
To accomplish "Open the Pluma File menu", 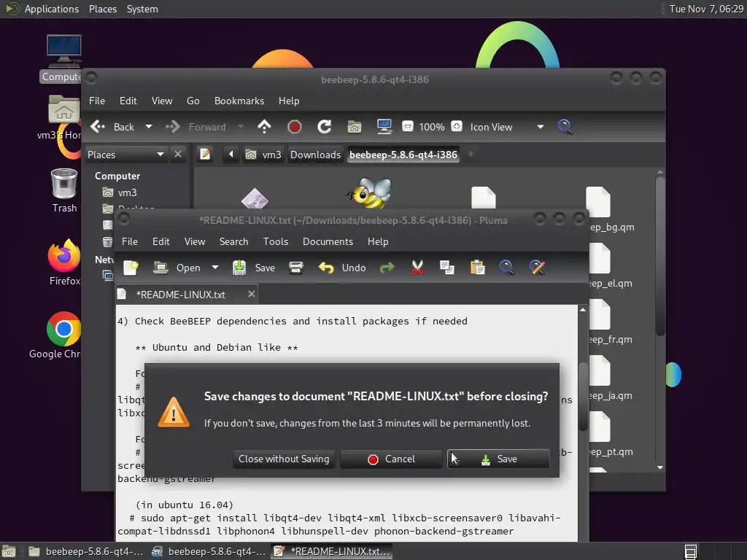I will click(130, 241).
